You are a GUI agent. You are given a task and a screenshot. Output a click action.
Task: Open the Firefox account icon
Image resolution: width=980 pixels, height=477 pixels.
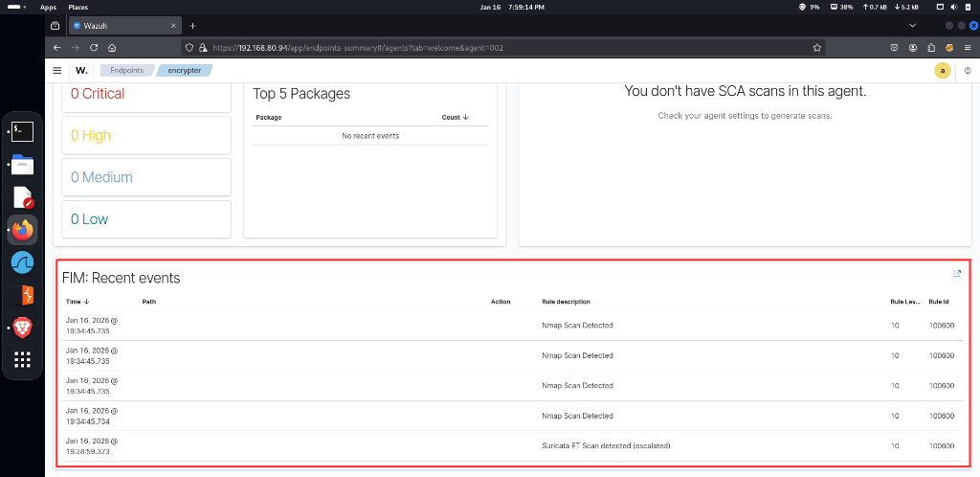click(x=913, y=48)
